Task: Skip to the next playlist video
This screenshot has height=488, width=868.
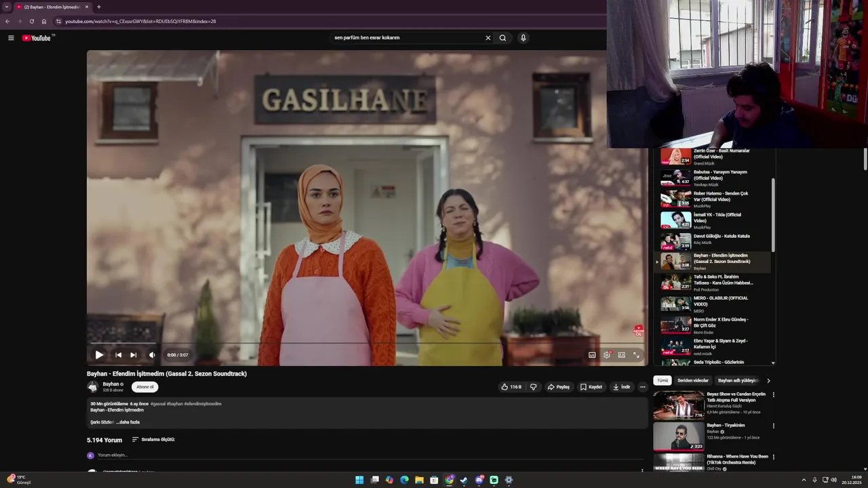Action: (133, 354)
